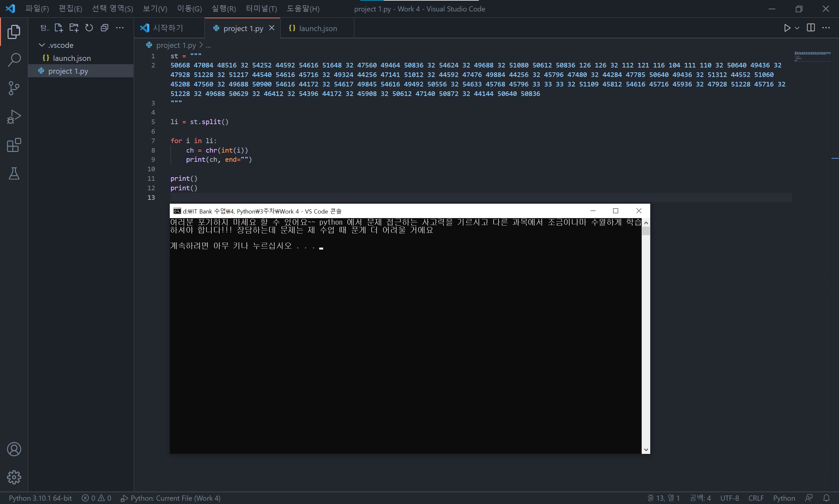Click the New File icon in explorer

(x=58, y=28)
